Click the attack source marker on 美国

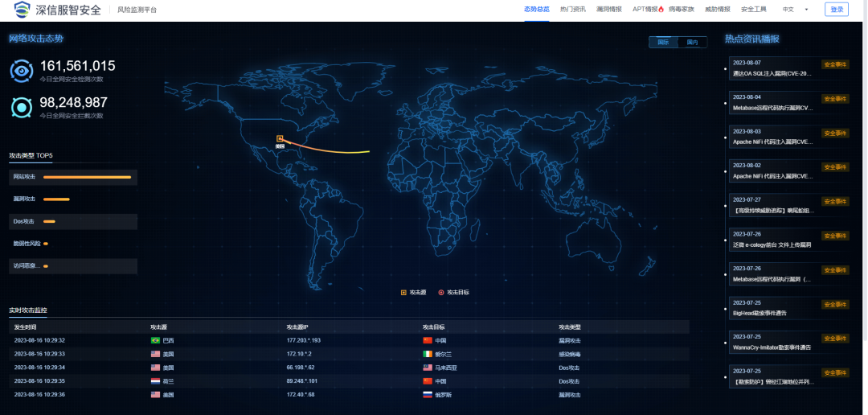[x=280, y=138]
